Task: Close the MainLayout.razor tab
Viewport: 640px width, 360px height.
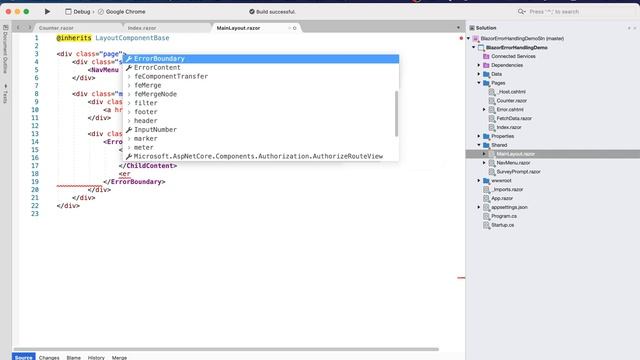Action: [294, 28]
